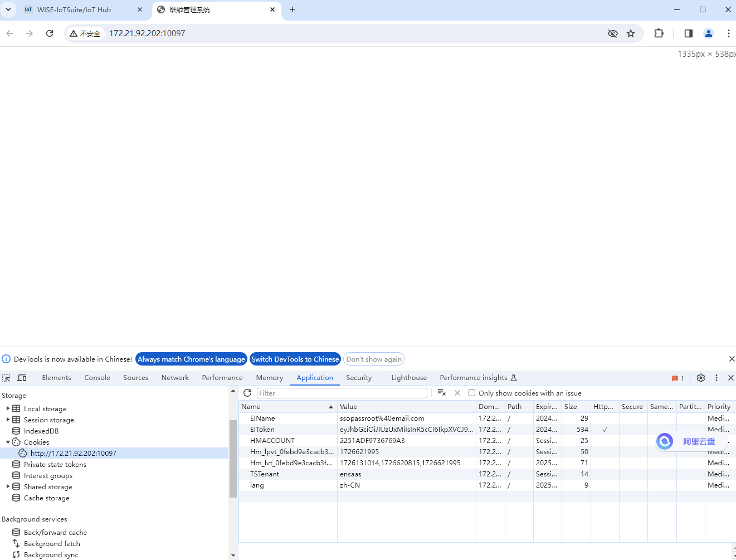Toggle the browser side panel icon

pos(689,33)
